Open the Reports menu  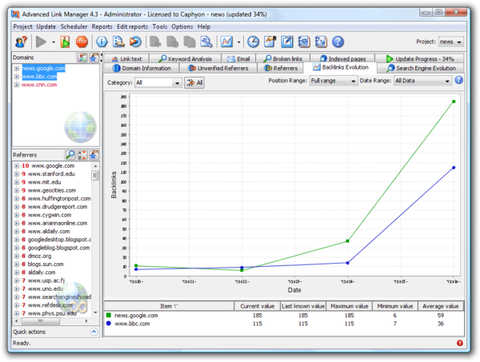pos(102,27)
